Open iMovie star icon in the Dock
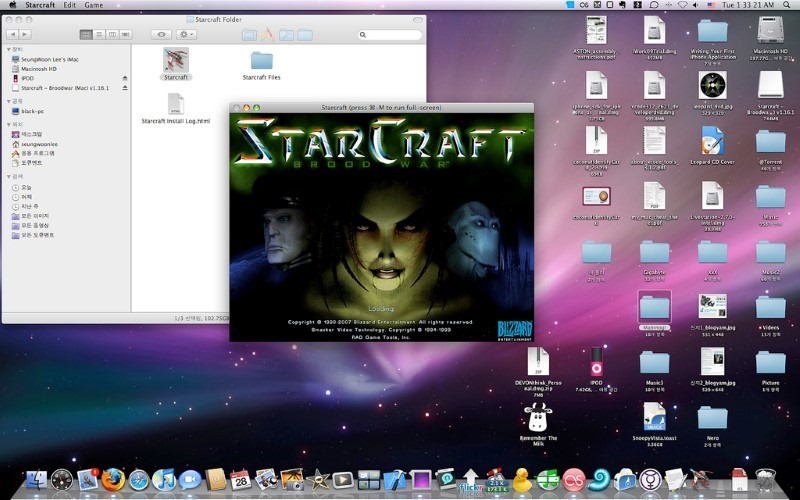Viewport: 800px width, 500px height. [x=317, y=480]
